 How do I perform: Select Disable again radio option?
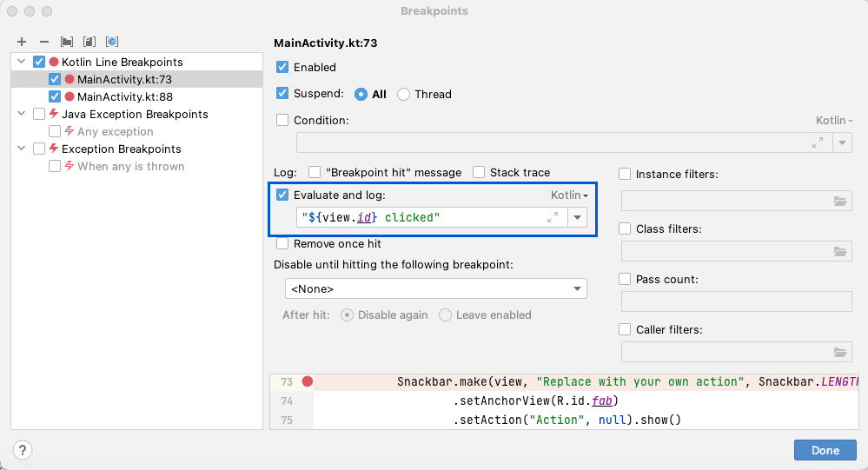tap(347, 315)
